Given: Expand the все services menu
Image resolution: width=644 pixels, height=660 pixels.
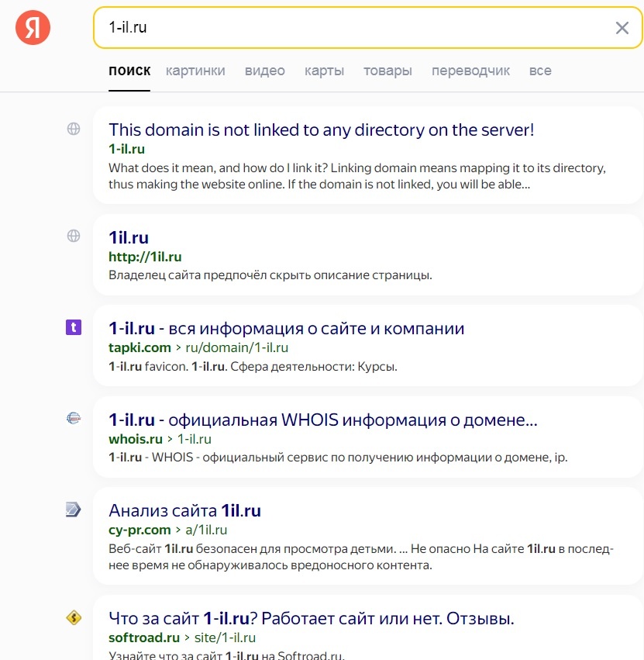Looking at the screenshot, I should 540,71.
